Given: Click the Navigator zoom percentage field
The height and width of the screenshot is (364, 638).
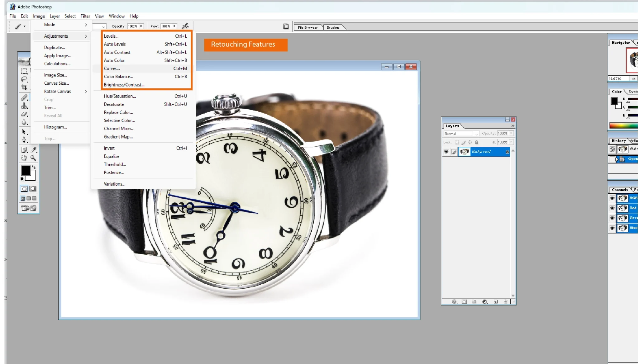Looking at the screenshot, I should click(x=618, y=79).
